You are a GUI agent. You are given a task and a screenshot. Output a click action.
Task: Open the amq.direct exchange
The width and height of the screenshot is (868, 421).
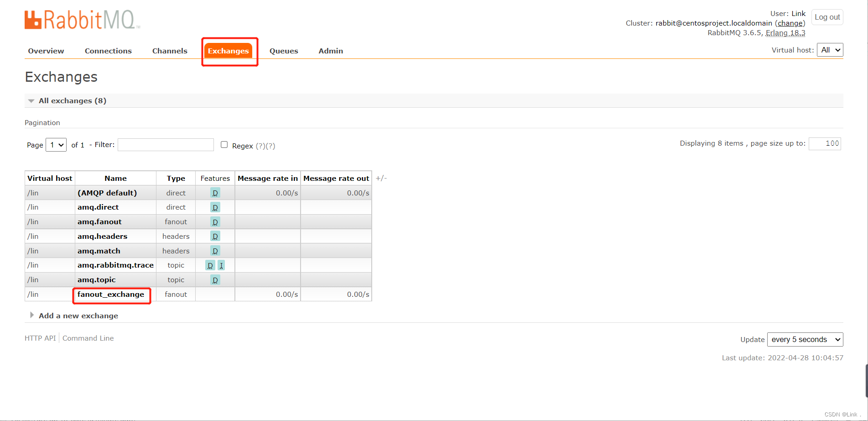click(x=98, y=207)
